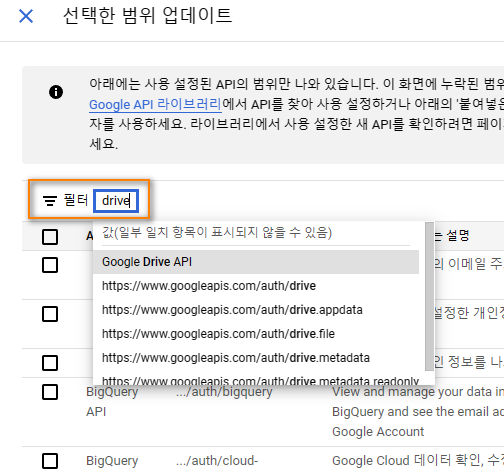This screenshot has height=472, width=504.
Task: Choose the auth/drive.metadata suggestion
Action: click(x=256, y=358)
